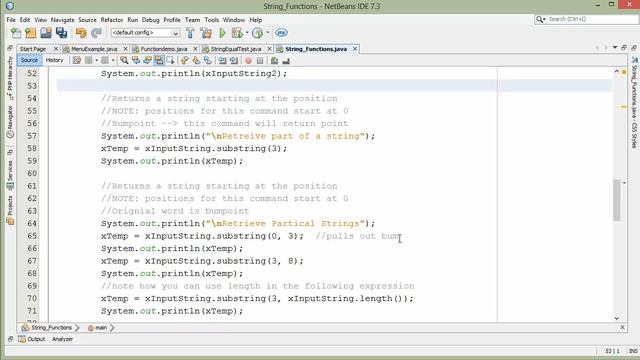Open the Refactor menu
This screenshot has height=360, width=640.
[111, 20]
